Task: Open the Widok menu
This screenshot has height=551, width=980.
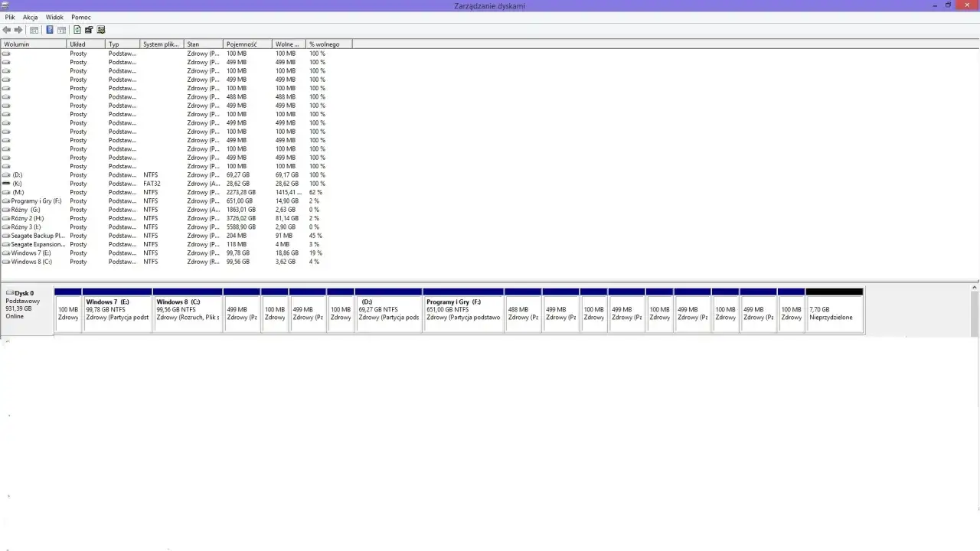Action: (x=54, y=17)
